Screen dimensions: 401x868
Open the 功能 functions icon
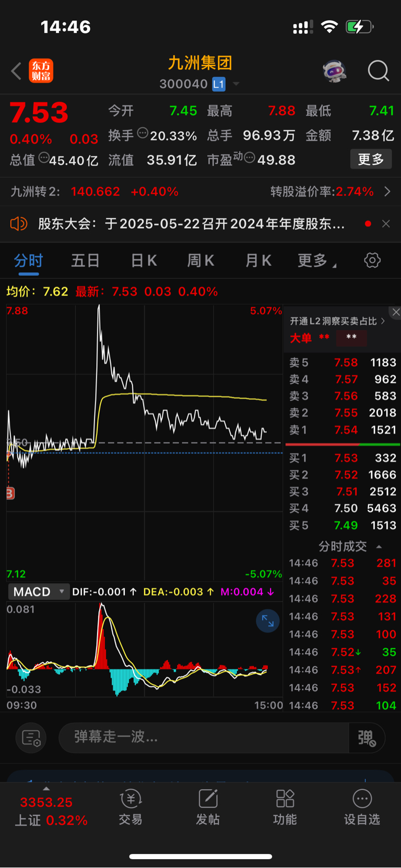point(285,807)
